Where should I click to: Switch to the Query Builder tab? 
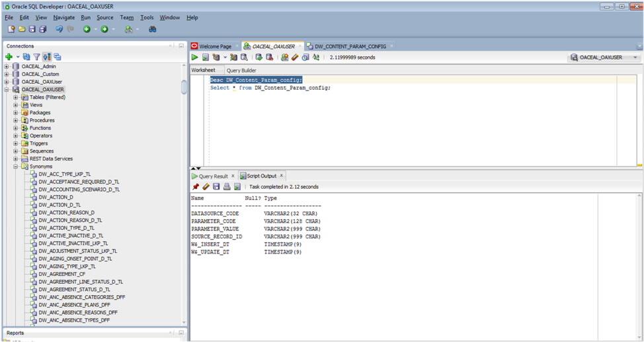(x=241, y=70)
